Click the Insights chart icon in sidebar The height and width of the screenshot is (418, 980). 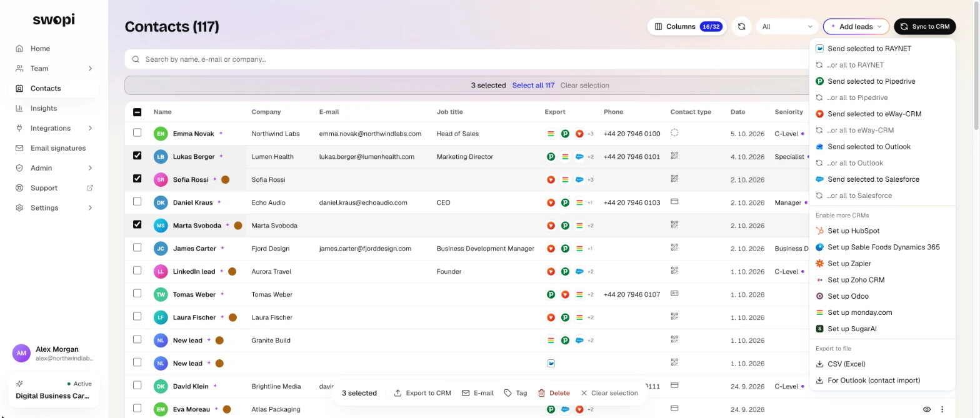tap(19, 108)
